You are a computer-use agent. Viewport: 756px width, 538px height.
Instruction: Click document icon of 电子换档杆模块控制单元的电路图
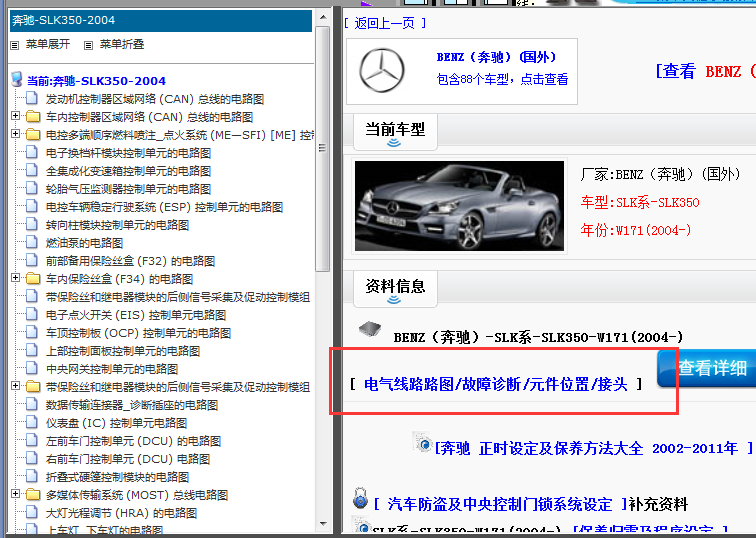[x=32, y=153]
